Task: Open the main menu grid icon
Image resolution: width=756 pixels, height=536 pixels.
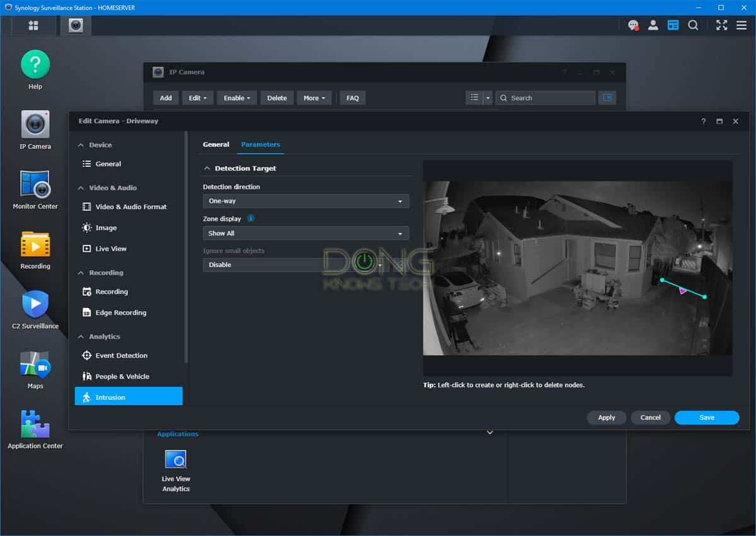Action: point(33,25)
